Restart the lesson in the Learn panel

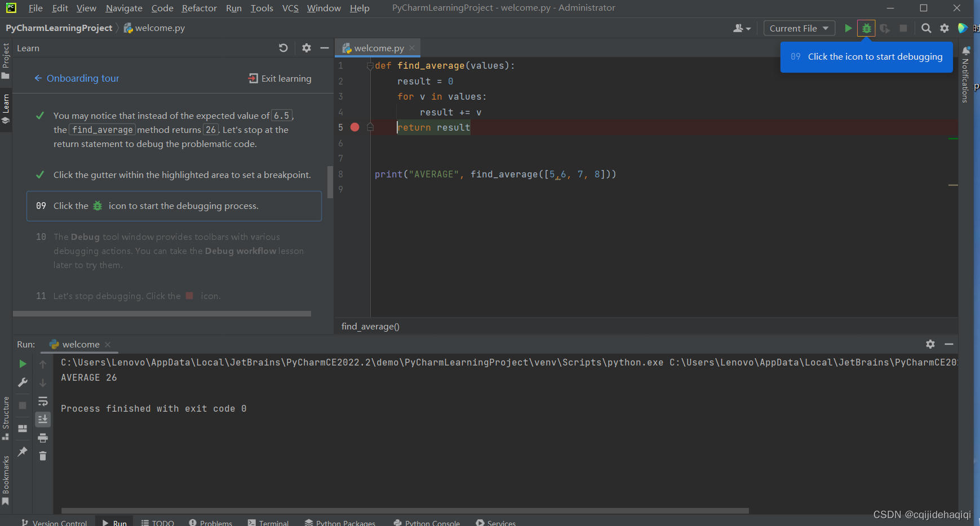pos(283,48)
